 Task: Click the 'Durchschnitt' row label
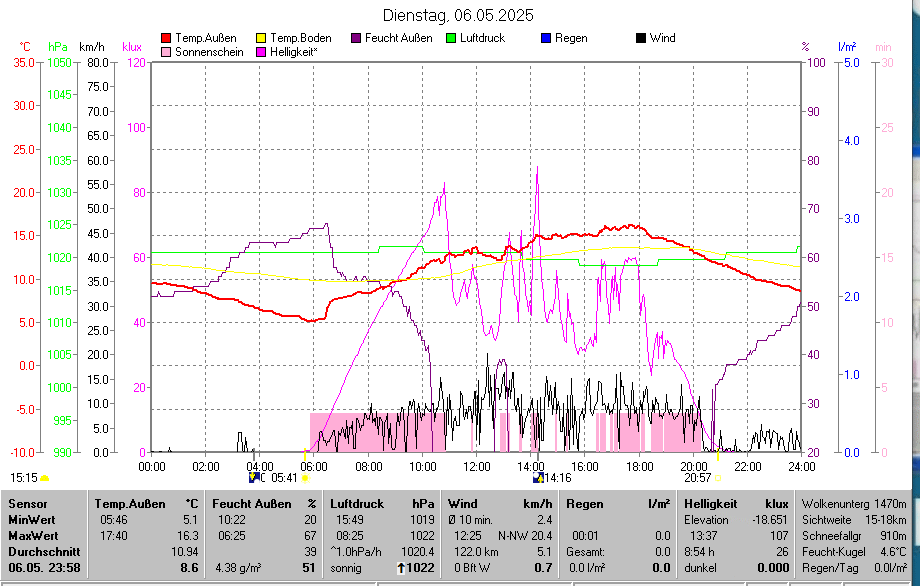click(x=44, y=552)
